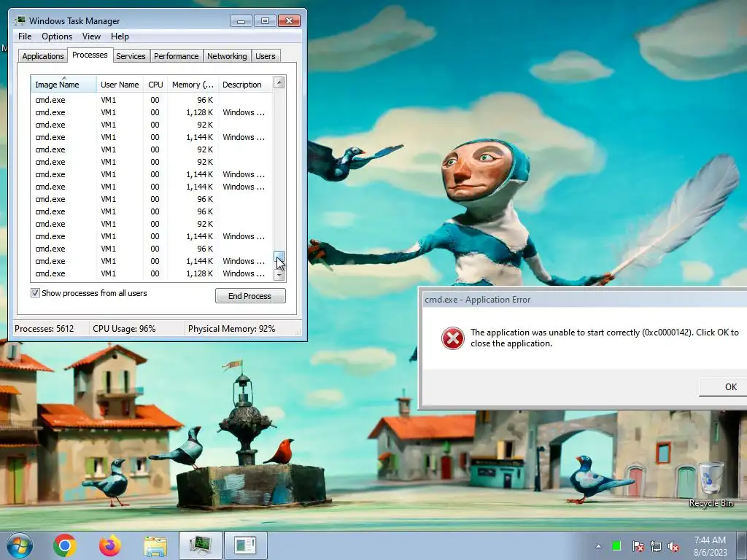The image size is (747, 560).
Task: Show hidden tray icons arrow
Action: [x=598, y=546]
